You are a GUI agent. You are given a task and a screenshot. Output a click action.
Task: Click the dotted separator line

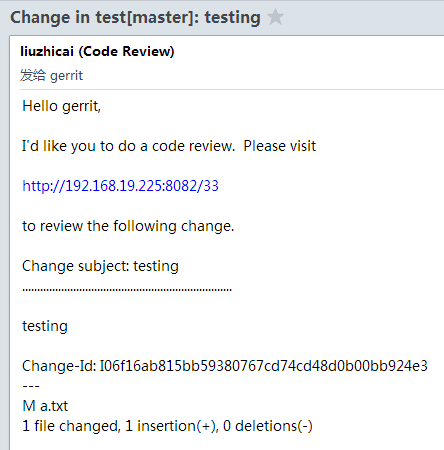[127, 290]
